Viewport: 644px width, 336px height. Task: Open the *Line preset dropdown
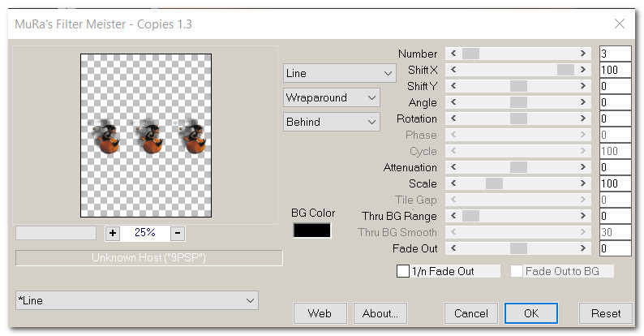tap(137, 300)
